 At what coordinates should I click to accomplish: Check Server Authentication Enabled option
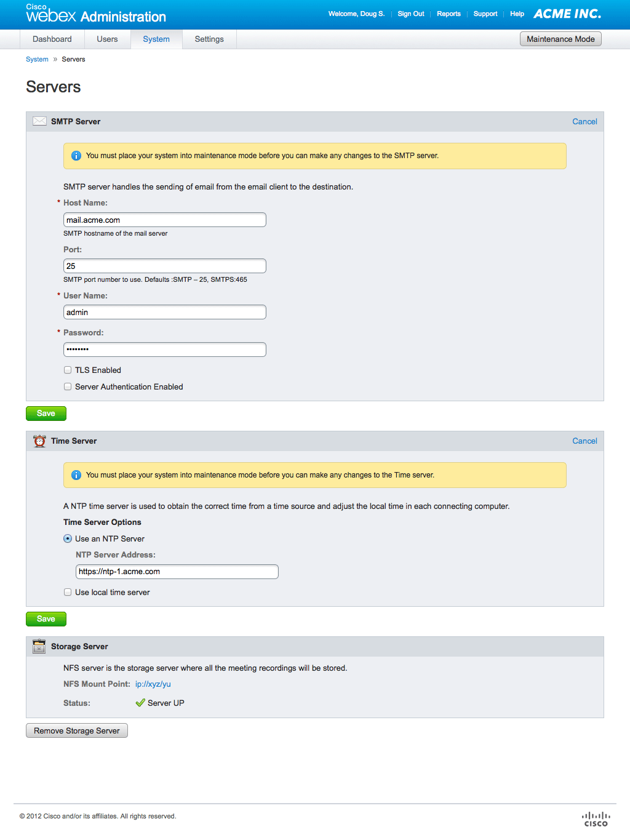click(x=68, y=386)
